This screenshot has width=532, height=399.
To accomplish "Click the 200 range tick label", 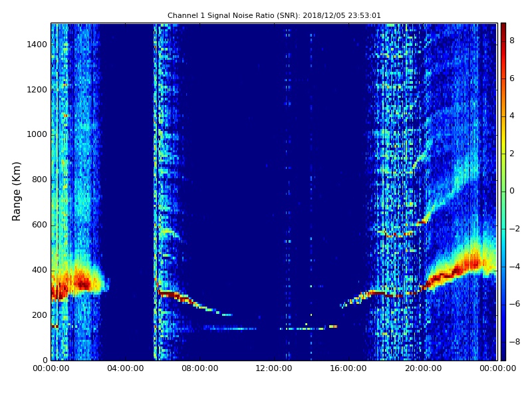I will (39, 315).
